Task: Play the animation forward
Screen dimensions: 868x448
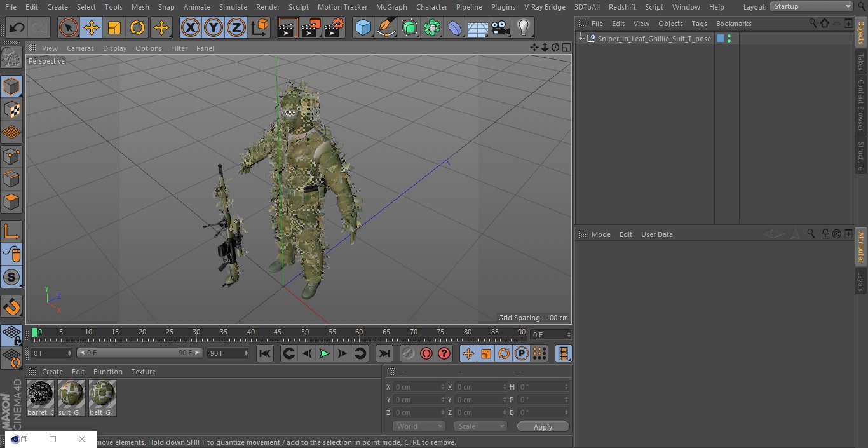Action: point(324,353)
